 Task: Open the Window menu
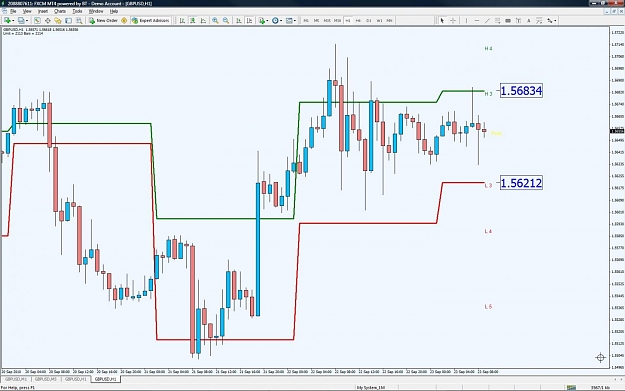click(96, 12)
